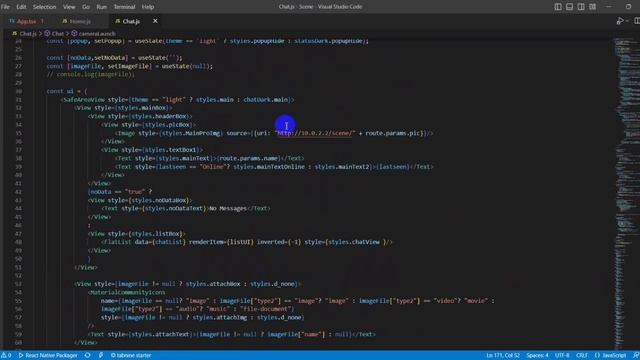Open the Terminal menu
Viewport: 640px width, 360px height.
click(x=124, y=7)
